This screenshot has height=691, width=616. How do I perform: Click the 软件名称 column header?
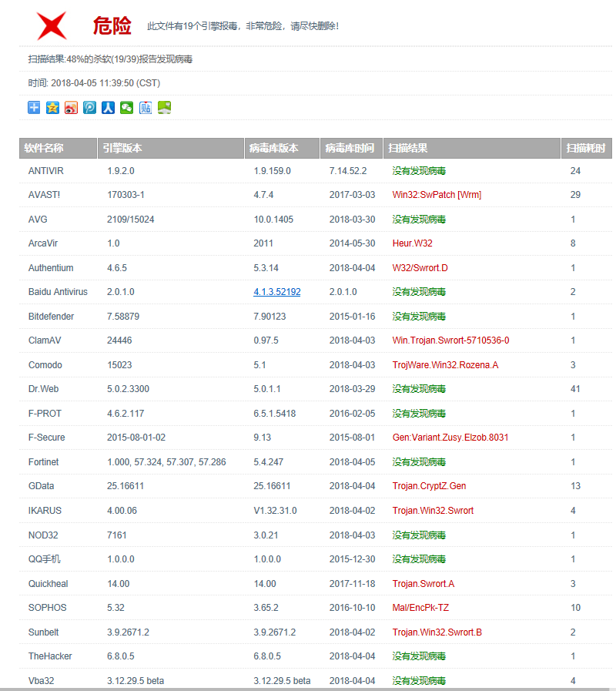coord(58,148)
